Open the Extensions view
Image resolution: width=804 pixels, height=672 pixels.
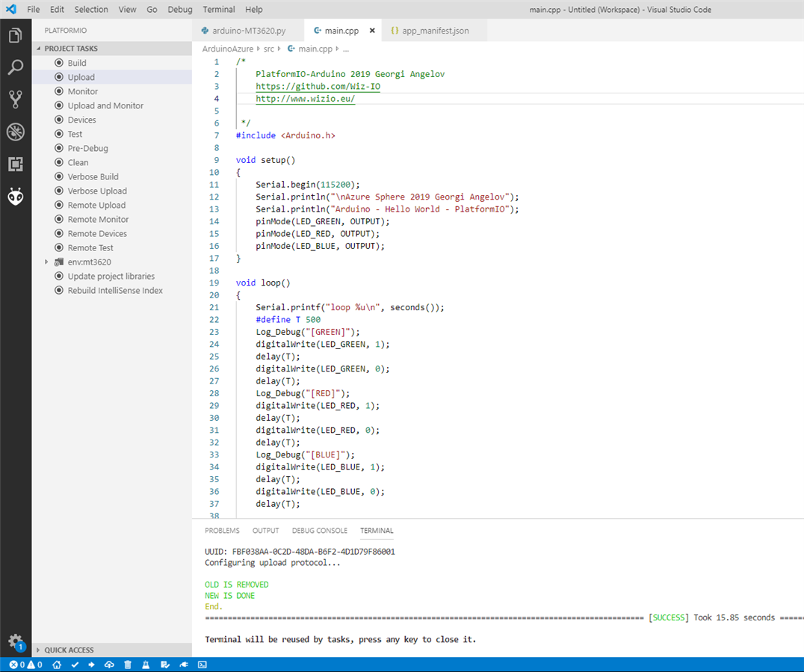(16, 164)
